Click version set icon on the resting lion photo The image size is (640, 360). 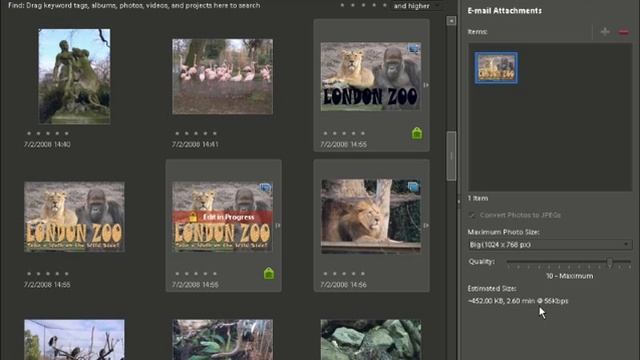pos(413,187)
